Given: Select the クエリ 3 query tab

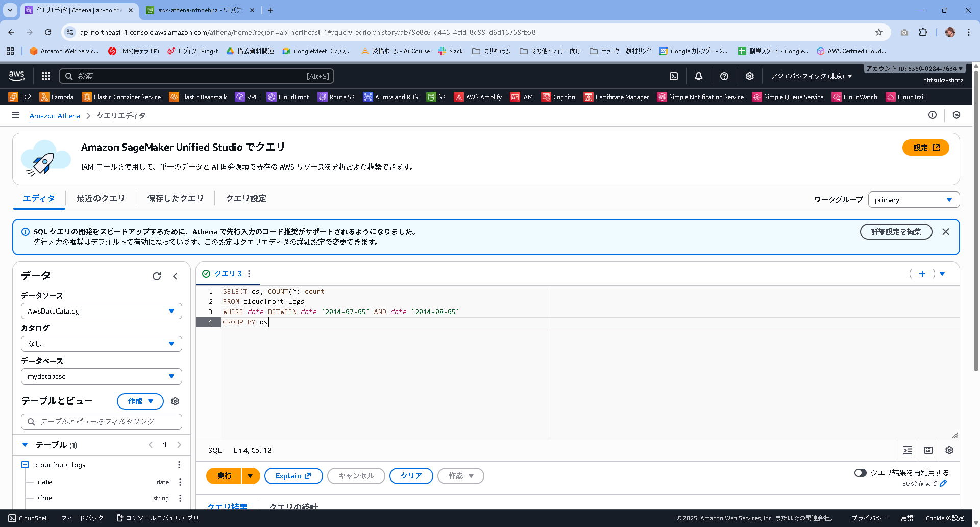Looking at the screenshot, I should click(228, 274).
